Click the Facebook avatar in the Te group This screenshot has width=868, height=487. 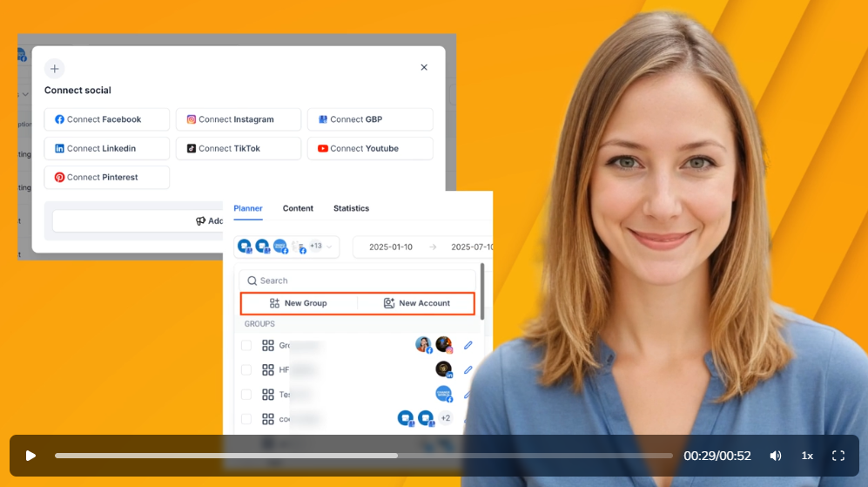(x=444, y=394)
